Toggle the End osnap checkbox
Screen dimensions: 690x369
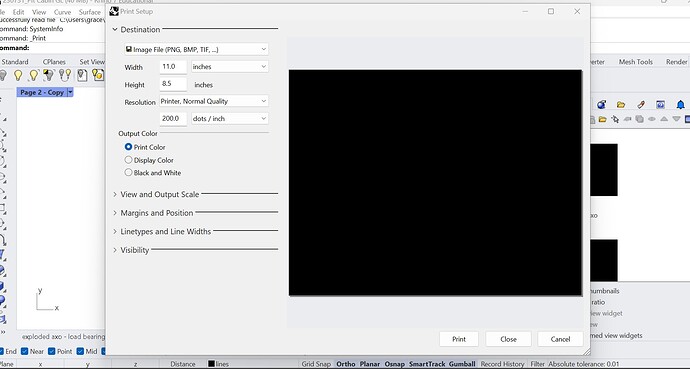click(0, 351)
